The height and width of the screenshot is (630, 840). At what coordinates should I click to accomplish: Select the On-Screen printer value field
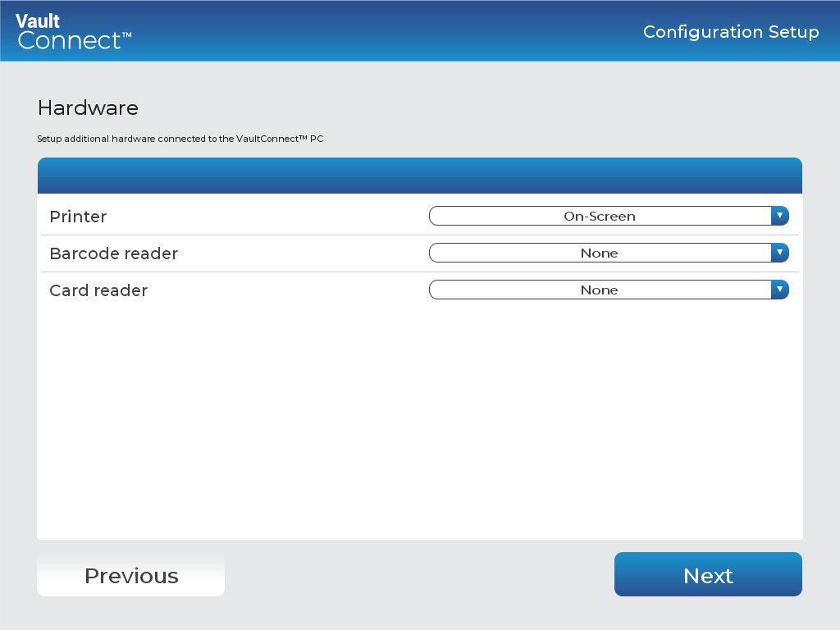(x=600, y=216)
